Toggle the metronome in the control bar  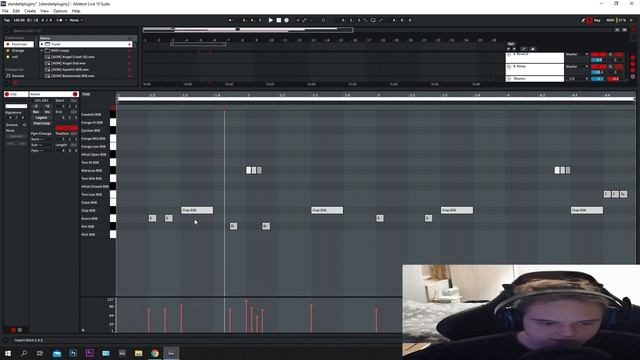60,20
